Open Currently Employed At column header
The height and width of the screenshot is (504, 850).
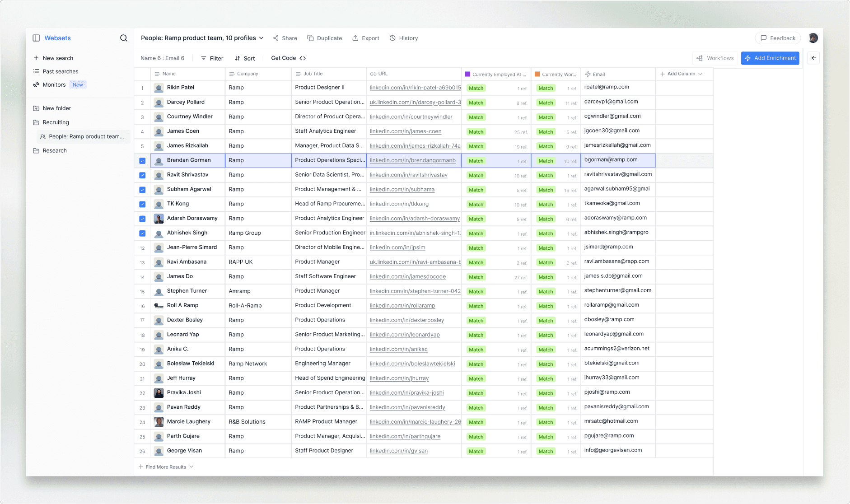pos(496,74)
